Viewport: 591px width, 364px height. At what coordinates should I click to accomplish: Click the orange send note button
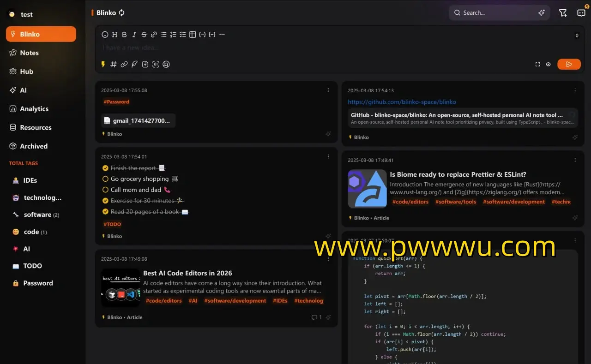(x=569, y=65)
